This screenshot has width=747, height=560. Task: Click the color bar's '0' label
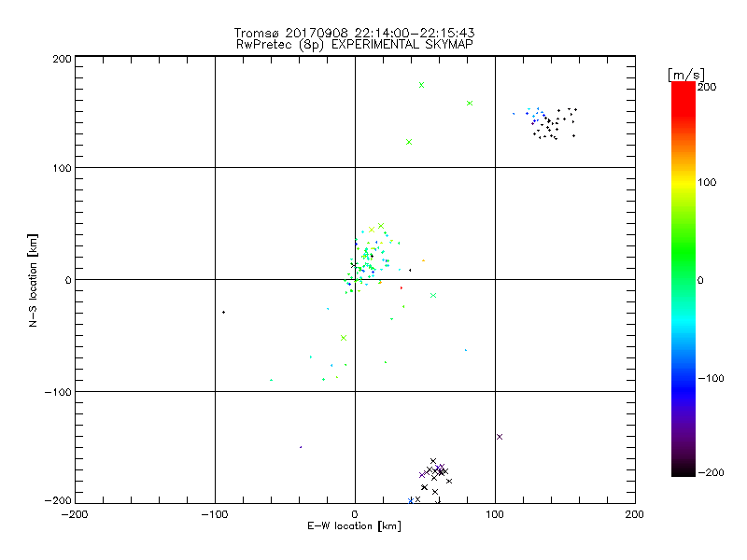point(701,280)
